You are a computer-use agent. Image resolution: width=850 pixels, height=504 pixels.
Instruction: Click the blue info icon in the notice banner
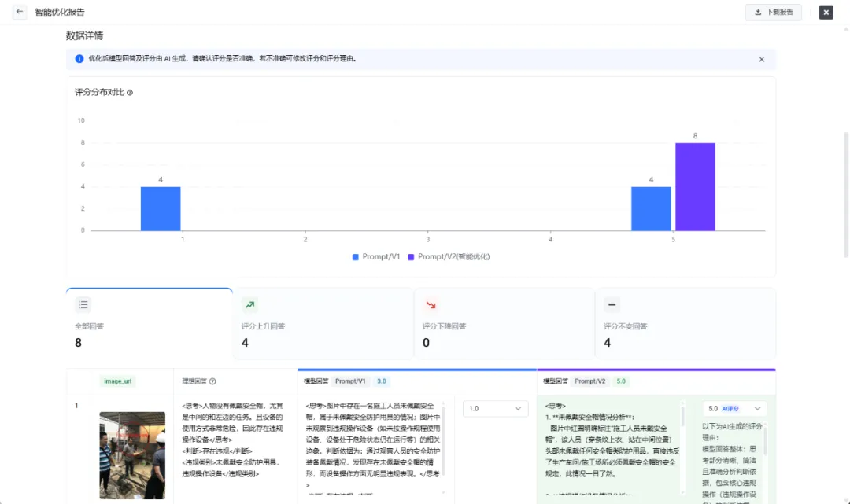(79, 59)
